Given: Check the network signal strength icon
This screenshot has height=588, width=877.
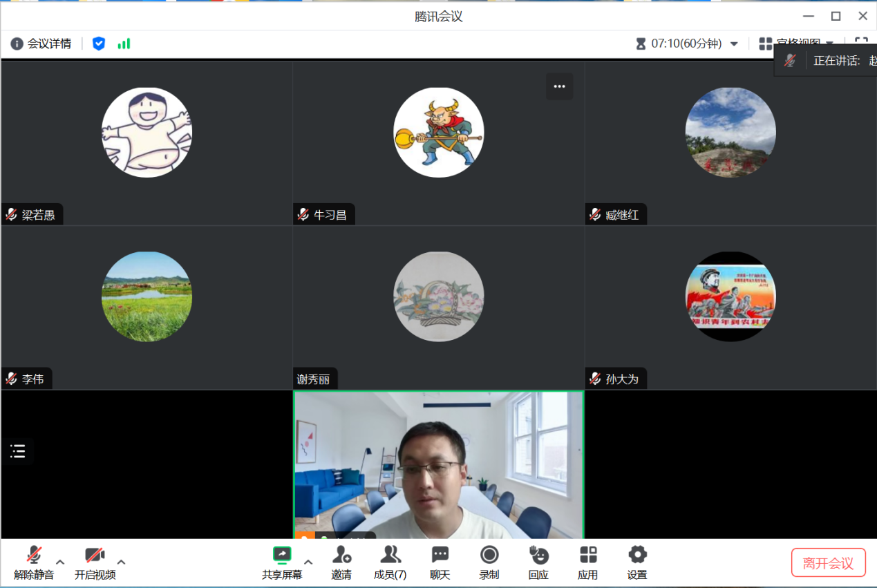Looking at the screenshot, I should pos(124,44).
